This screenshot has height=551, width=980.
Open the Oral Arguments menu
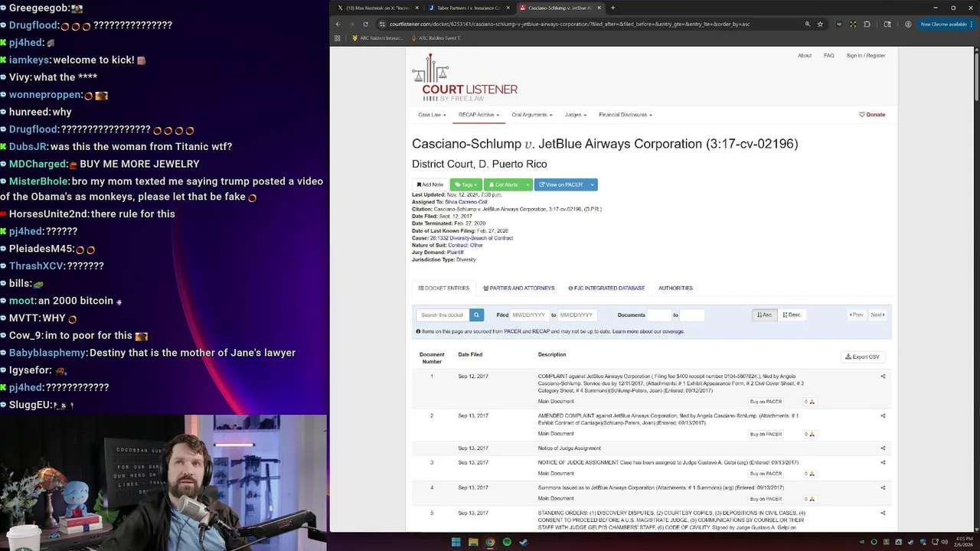pos(531,115)
